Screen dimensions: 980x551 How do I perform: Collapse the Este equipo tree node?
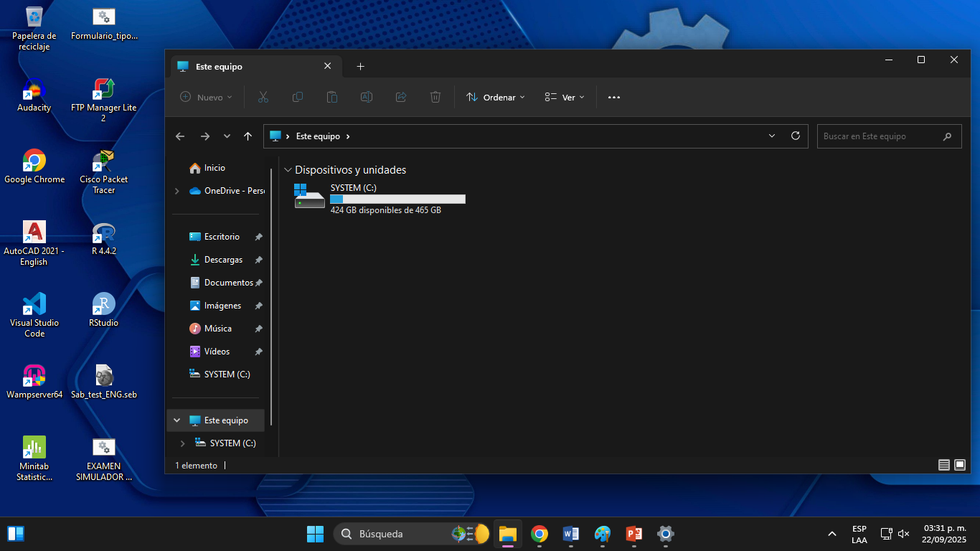176,420
